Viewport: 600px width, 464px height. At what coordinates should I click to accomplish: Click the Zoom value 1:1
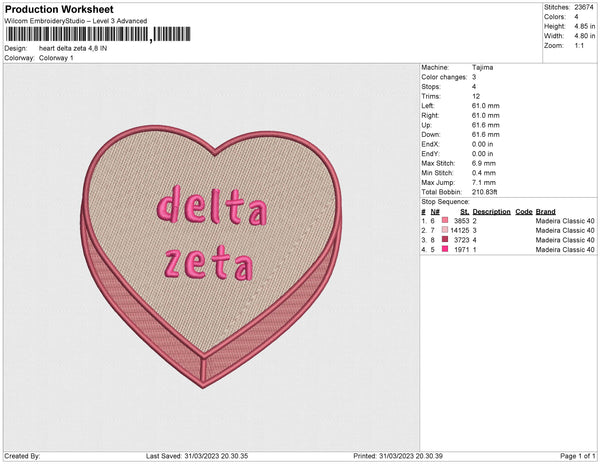(579, 46)
